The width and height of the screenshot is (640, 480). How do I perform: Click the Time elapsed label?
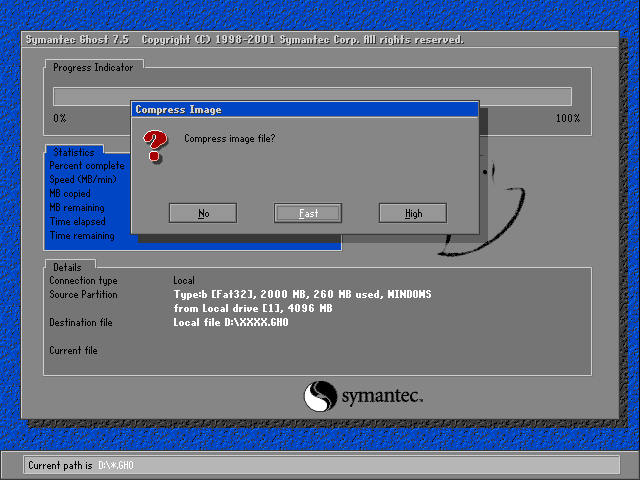click(78, 222)
